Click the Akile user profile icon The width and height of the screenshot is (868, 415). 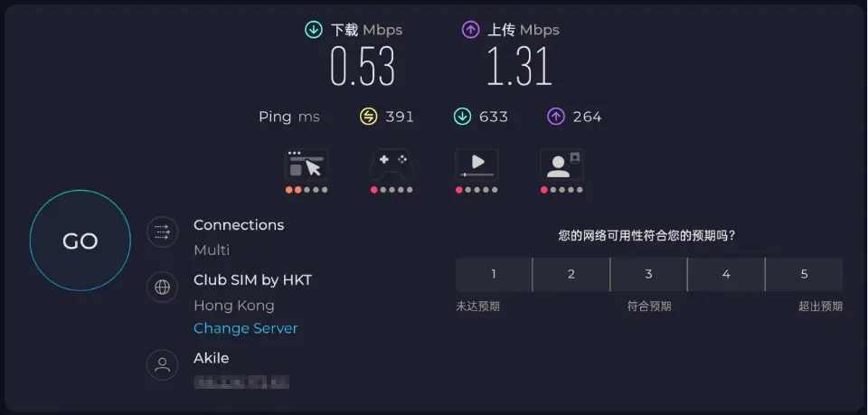pos(163,365)
